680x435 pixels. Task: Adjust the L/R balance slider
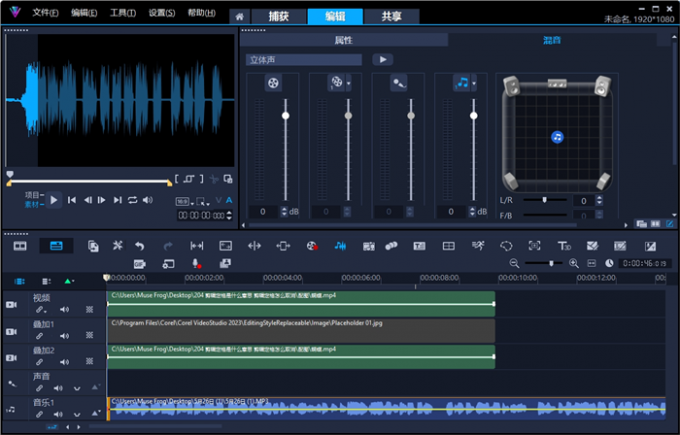coord(545,200)
